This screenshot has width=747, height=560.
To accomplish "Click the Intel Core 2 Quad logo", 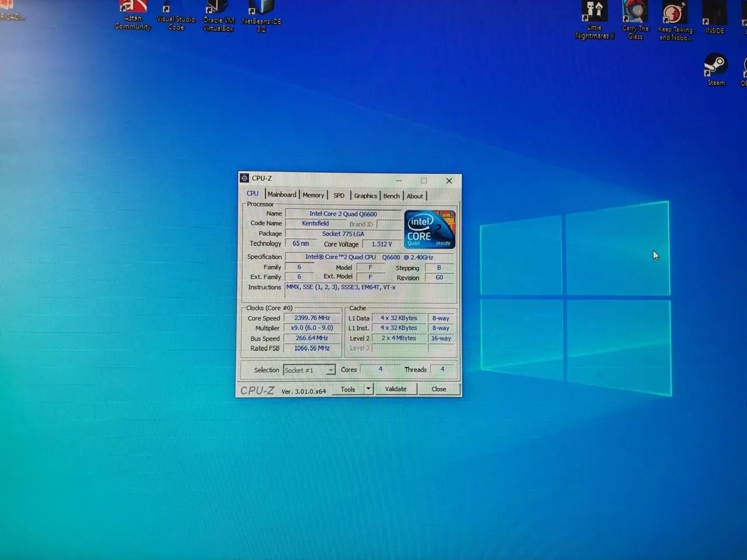I will point(430,229).
